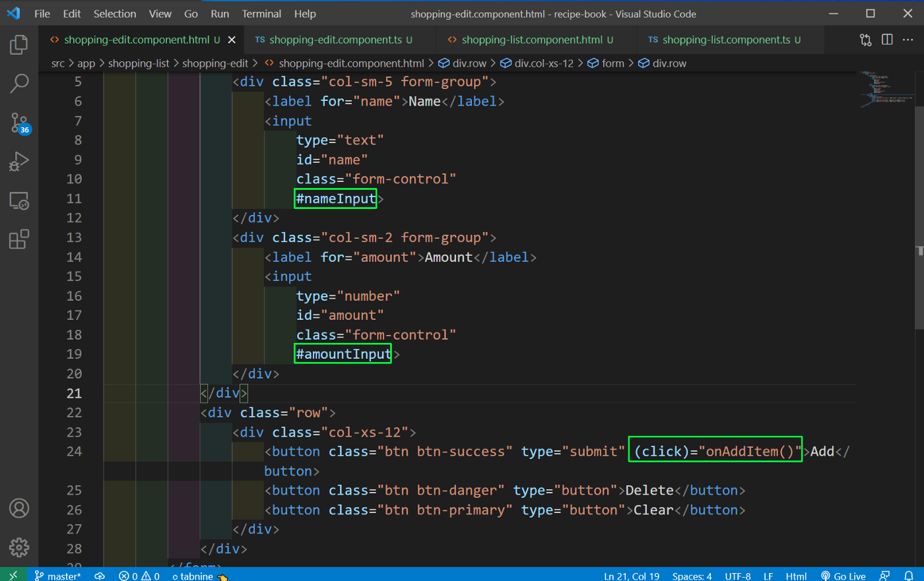Screen dimensions: 924x581
Task: Click the app breadcrumb
Action: tap(86, 63)
